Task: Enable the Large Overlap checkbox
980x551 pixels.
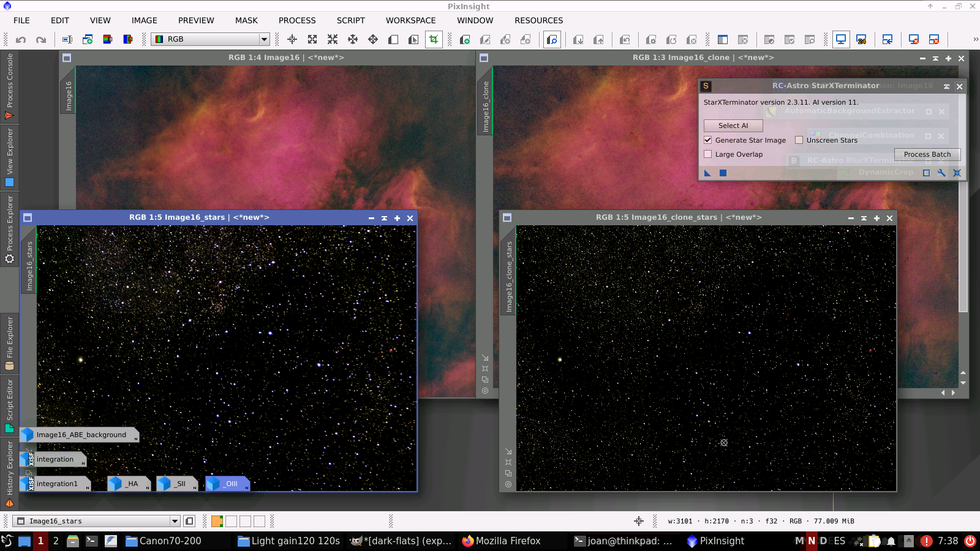Action: [x=708, y=154]
